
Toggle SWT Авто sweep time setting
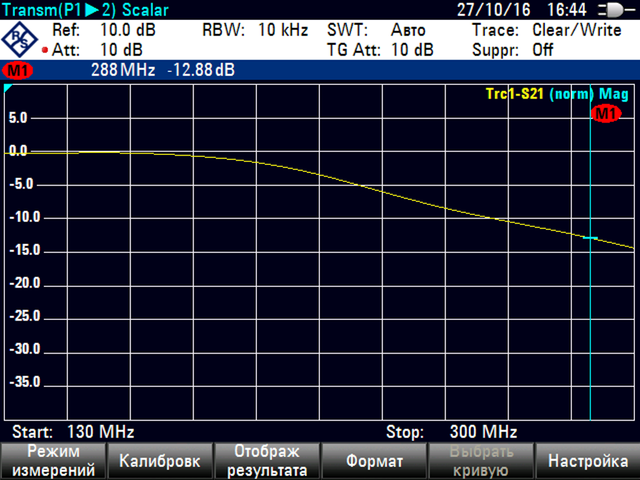380,30
